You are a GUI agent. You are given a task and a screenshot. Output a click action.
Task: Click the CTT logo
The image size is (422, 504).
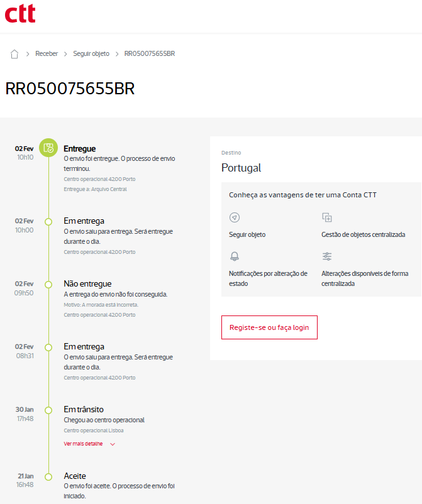20,13
